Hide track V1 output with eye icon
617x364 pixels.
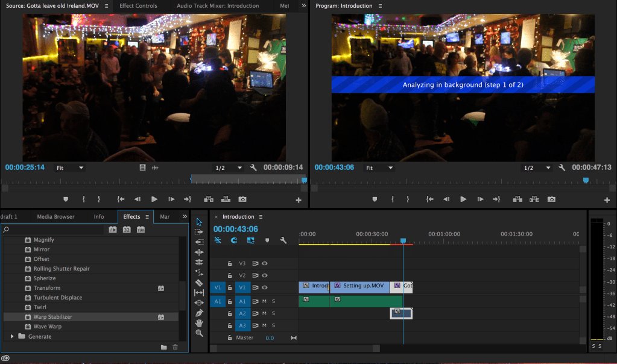click(264, 287)
